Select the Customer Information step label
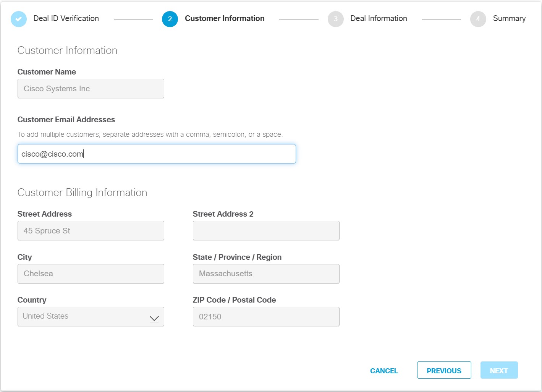This screenshot has height=392, width=542. click(x=225, y=18)
